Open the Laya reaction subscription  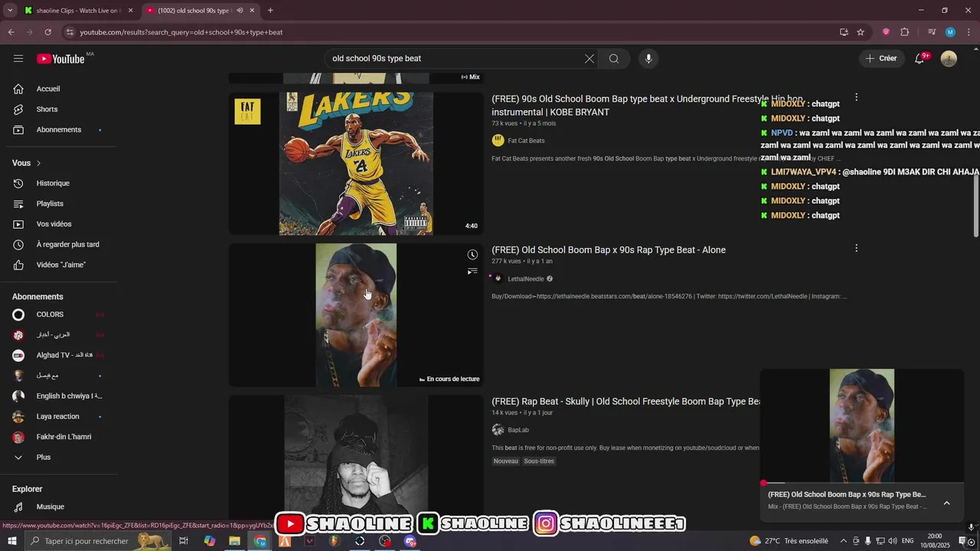(59, 416)
